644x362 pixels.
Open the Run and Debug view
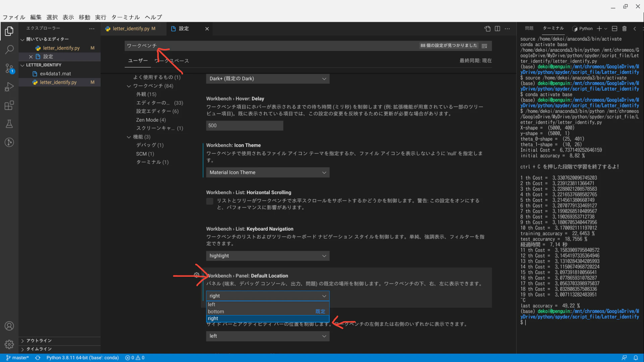pyautogui.click(x=9, y=86)
